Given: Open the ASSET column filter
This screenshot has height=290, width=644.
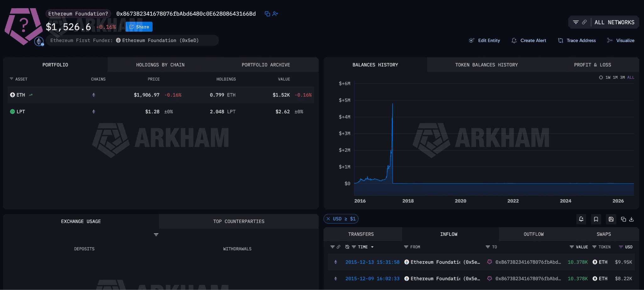Looking at the screenshot, I should 11,79.
